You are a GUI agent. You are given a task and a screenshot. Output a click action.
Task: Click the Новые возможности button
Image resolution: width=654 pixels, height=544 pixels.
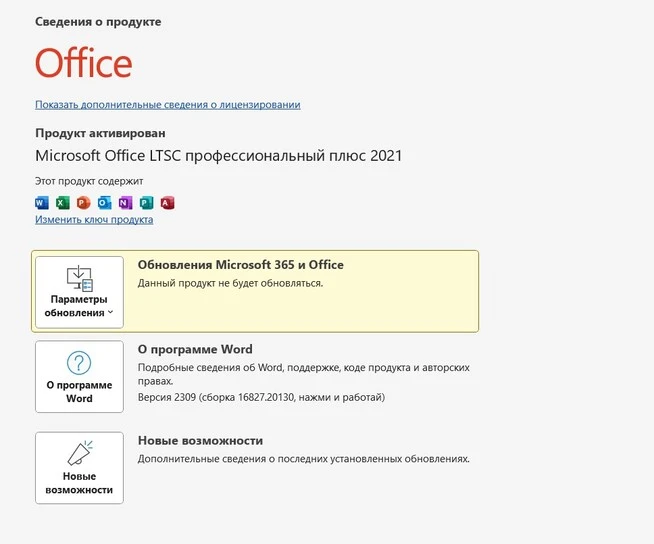coord(79,468)
